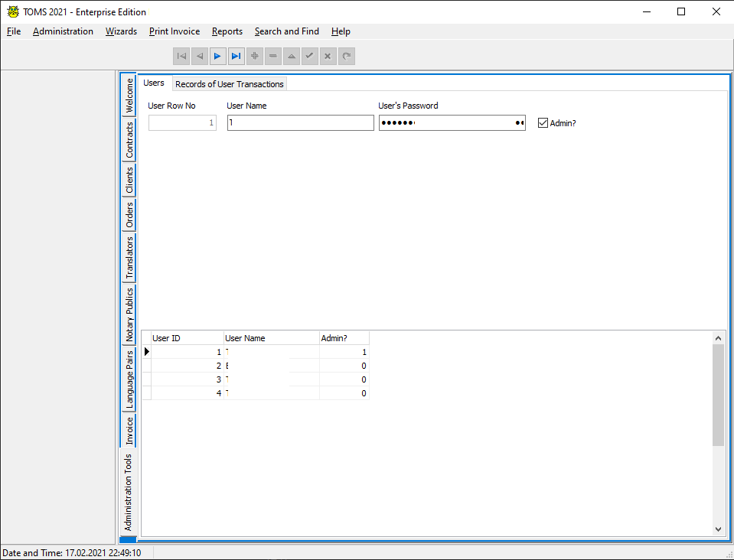Screen dimensions: 734x560
Task: Advance to the next record
Action: [x=218, y=55]
